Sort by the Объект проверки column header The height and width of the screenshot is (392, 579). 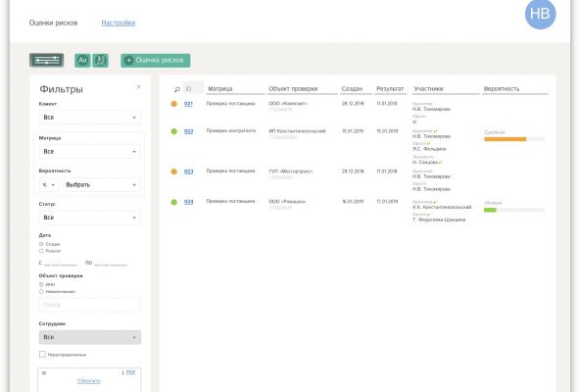pyautogui.click(x=293, y=89)
